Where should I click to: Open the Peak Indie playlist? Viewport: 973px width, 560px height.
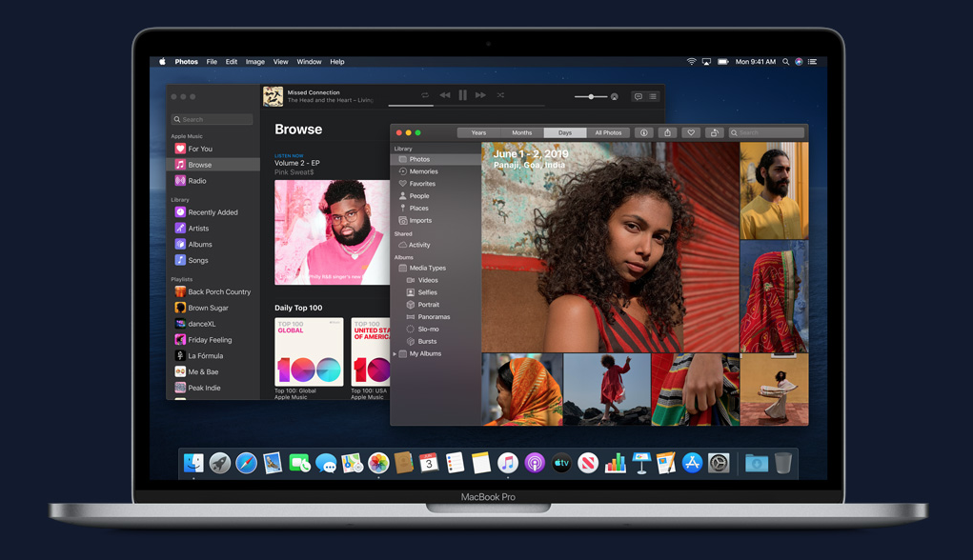[x=213, y=389]
